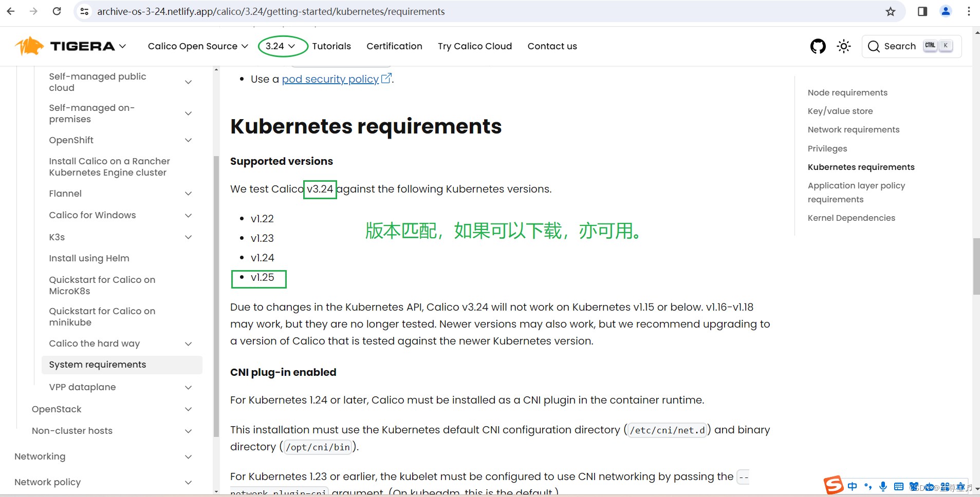Toggle Chinese input mode 中 icon
Screen dimensions: 980x497
(853, 486)
